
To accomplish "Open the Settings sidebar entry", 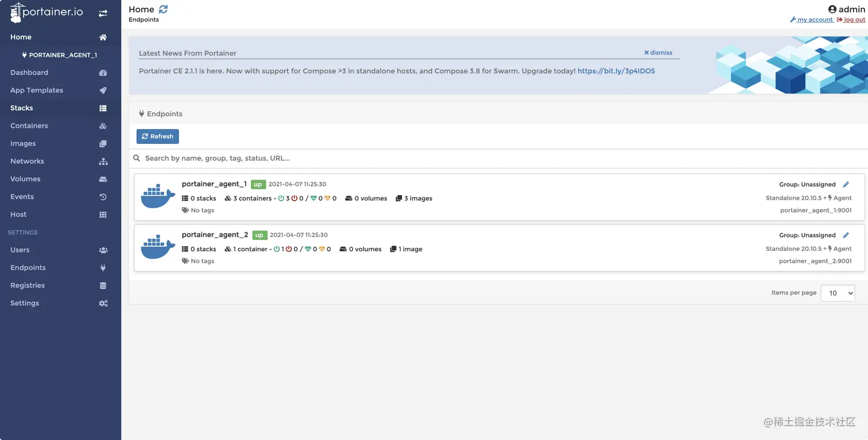I will coord(25,304).
